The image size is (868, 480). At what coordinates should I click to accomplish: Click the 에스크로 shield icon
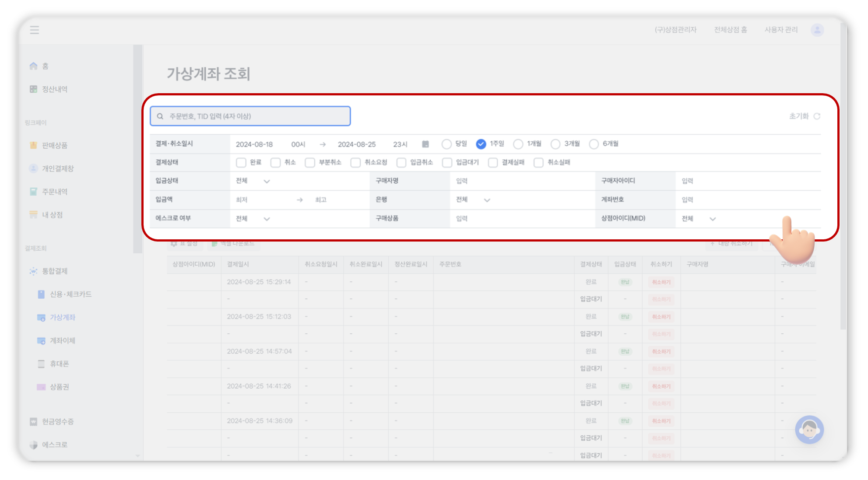(34, 445)
